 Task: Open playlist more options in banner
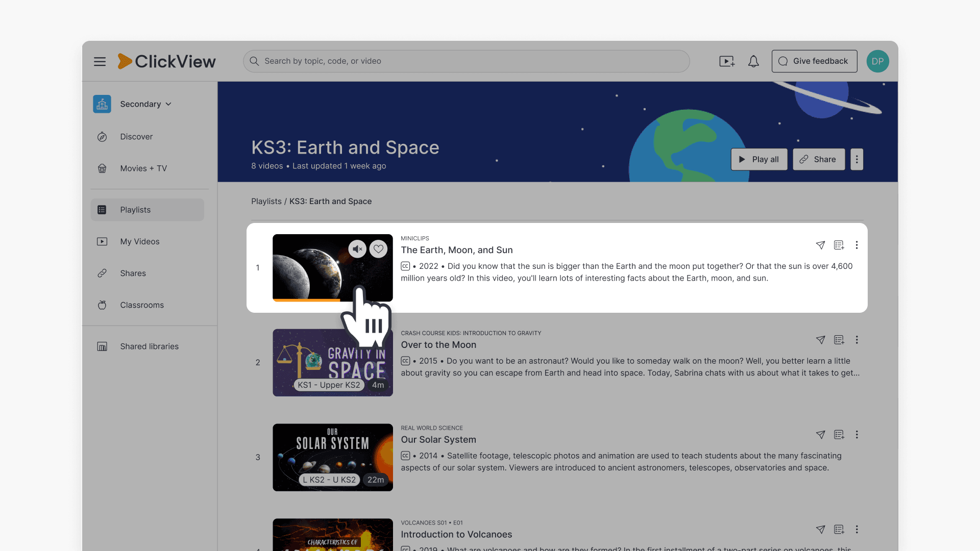tap(857, 159)
